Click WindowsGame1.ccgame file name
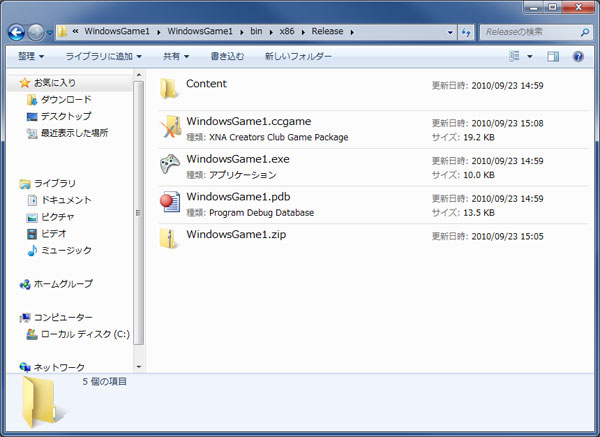The height and width of the screenshot is (437, 600). 249,121
